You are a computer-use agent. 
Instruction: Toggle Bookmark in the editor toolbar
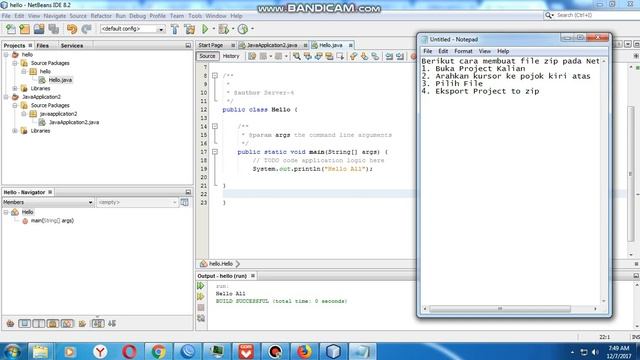coord(375,56)
